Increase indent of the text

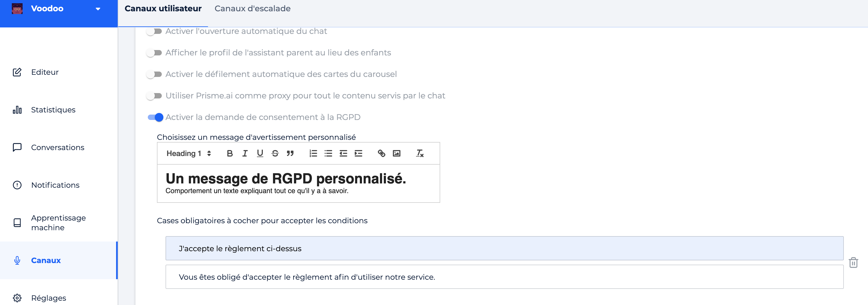[x=358, y=154]
